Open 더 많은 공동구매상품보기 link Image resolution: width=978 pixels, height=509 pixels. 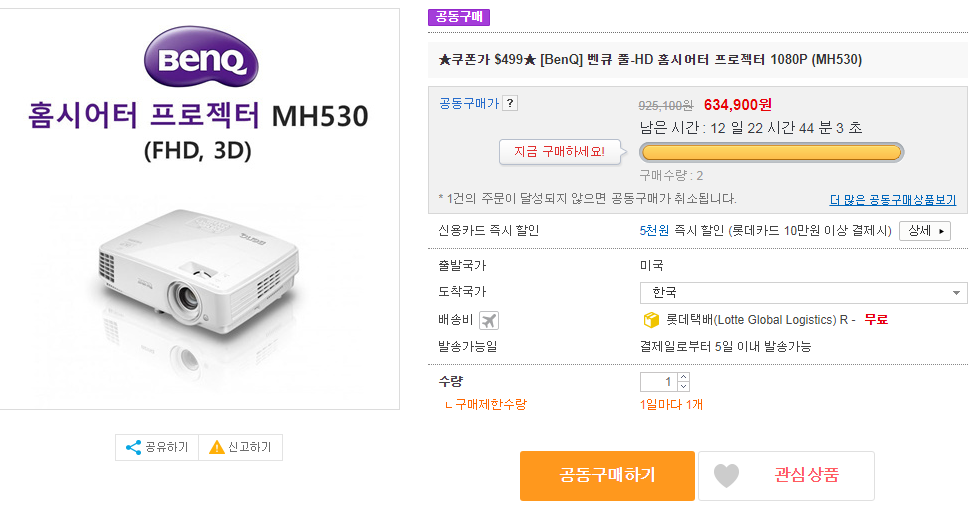892,200
